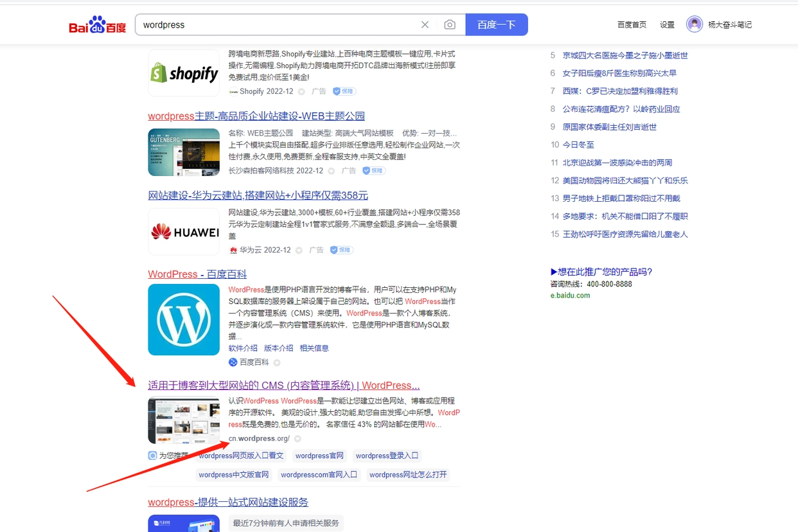
Task: Click the Huawei logo image
Action: (184, 232)
